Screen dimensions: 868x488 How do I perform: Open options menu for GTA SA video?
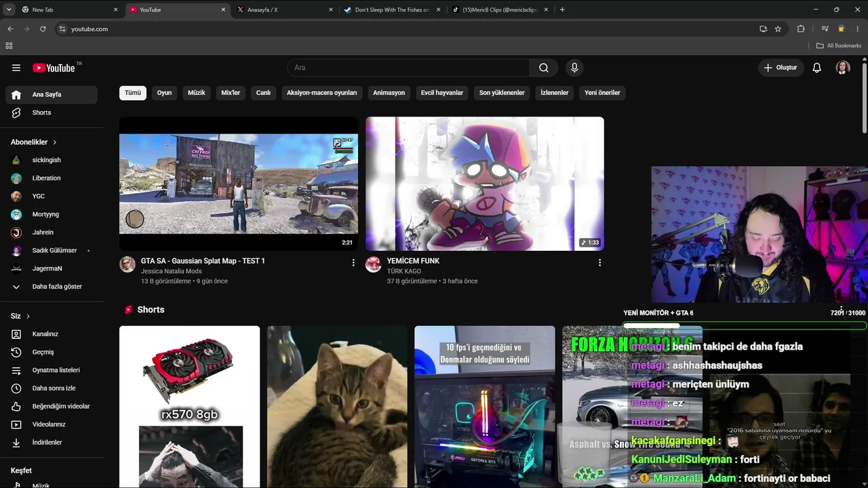coord(353,262)
